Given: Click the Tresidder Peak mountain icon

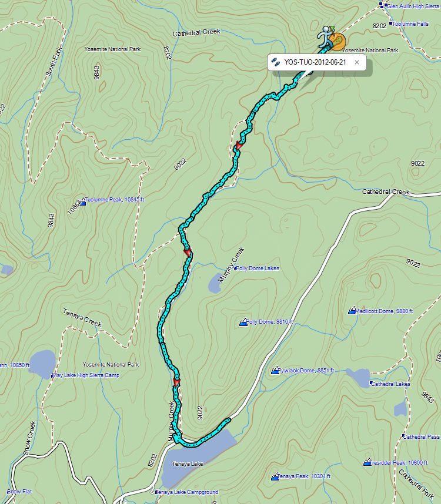Looking at the screenshot, I should [367, 462].
